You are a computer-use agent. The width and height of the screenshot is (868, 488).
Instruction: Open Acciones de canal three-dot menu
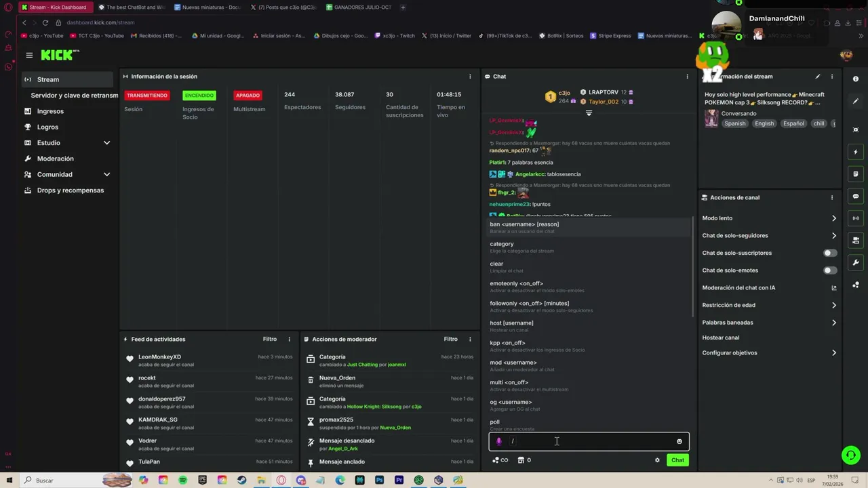click(x=832, y=198)
